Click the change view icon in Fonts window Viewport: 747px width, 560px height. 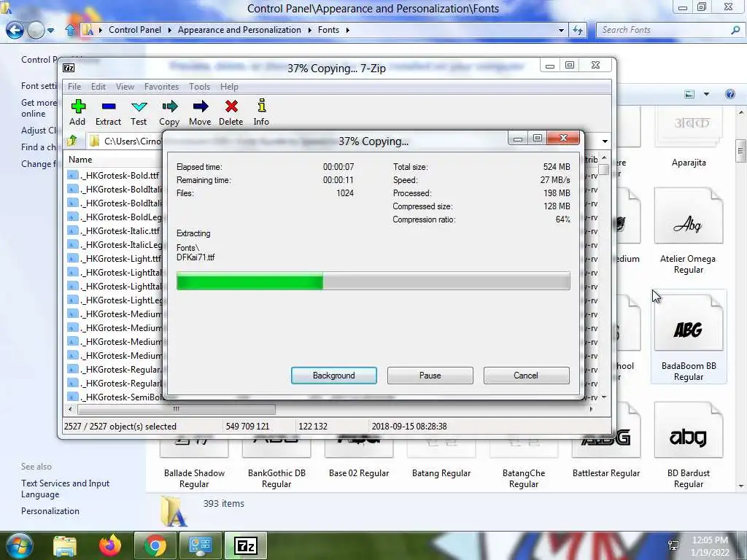click(689, 94)
